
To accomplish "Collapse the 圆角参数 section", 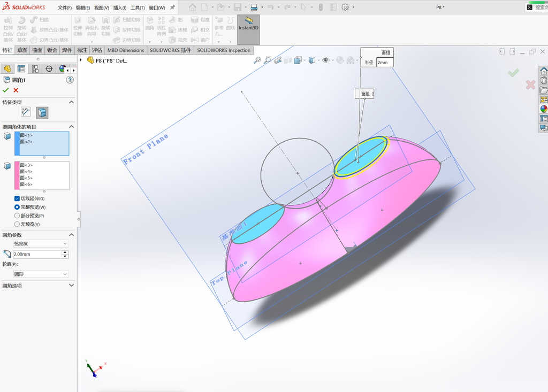I will tap(71, 235).
